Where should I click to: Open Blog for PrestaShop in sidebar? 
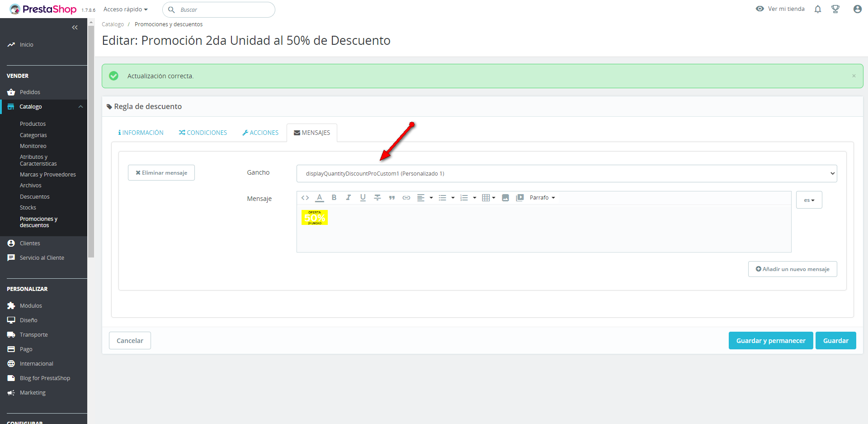pyautogui.click(x=45, y=378)
